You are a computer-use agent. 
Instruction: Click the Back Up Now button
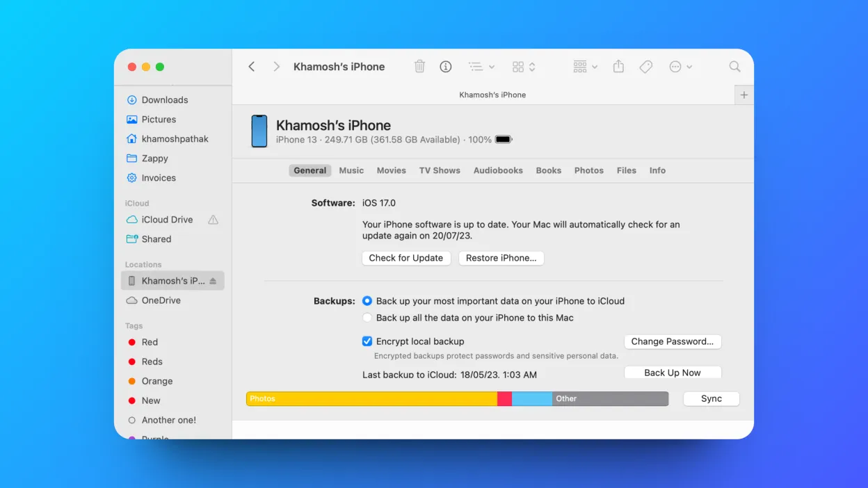[x=672, y=372]
